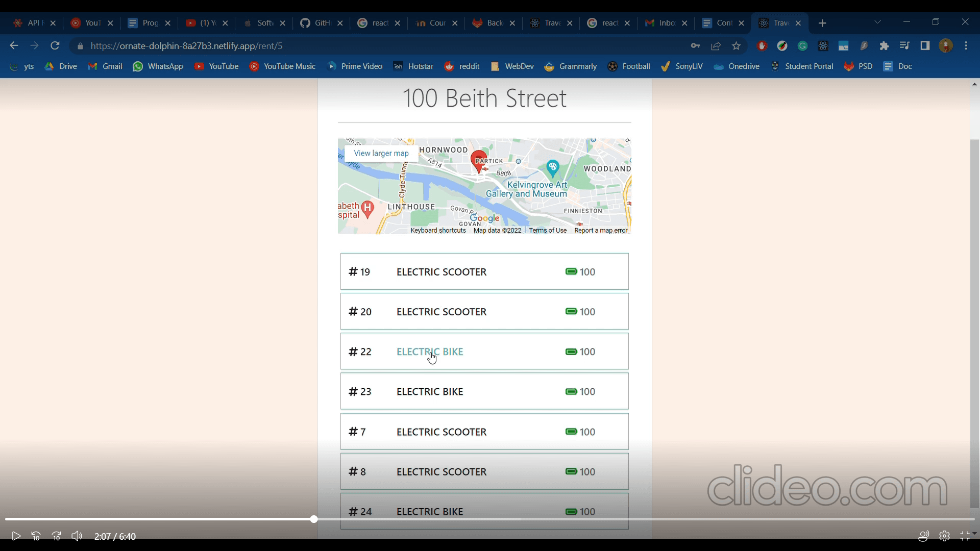Click the address bar URL

click(x=187, y=46)
